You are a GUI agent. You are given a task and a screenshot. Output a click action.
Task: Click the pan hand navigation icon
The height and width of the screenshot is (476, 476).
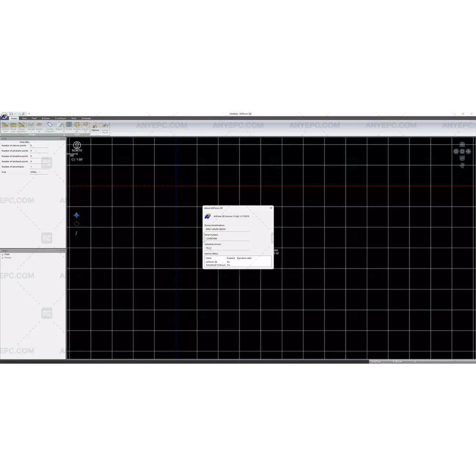point(462,166)
